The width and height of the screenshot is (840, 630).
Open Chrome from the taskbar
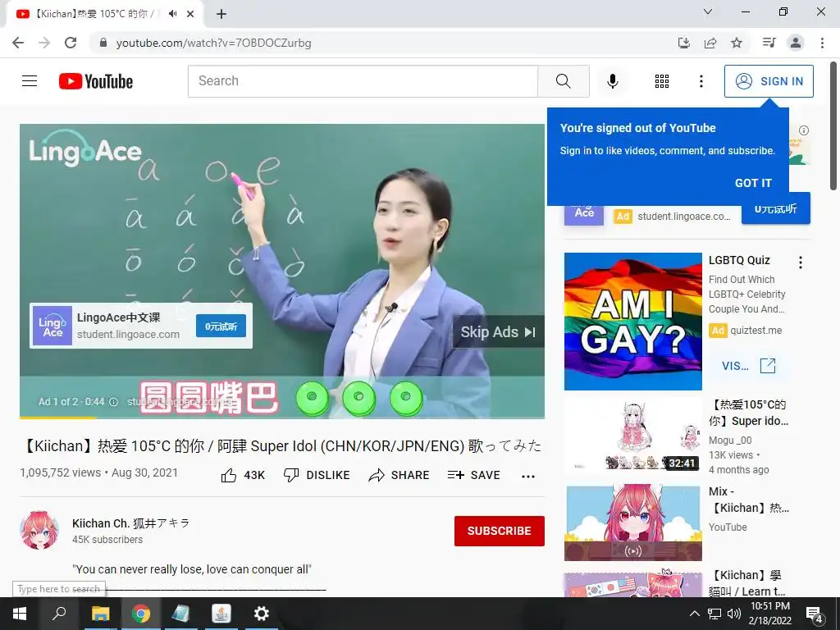point(141,614)
